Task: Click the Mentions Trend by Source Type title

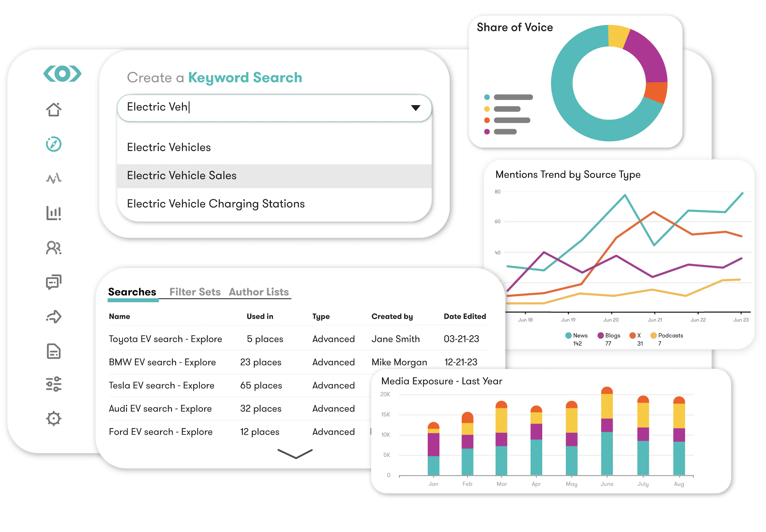Action: tap(568, 174)
